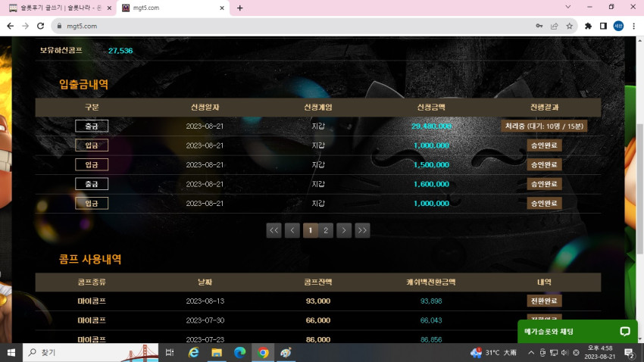
Task: Select page 1 in pagination
Action: 310,230
